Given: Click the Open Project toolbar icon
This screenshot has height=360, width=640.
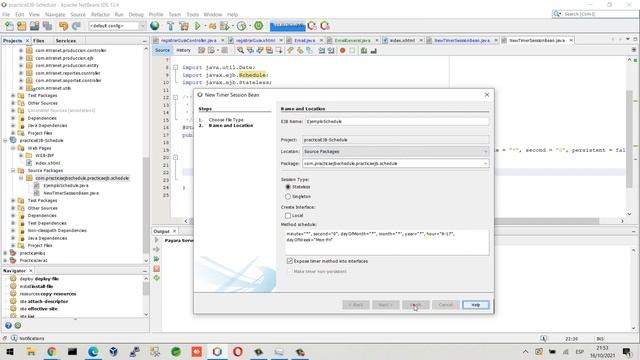Looking at the screenshot, I should pos(34,26).
